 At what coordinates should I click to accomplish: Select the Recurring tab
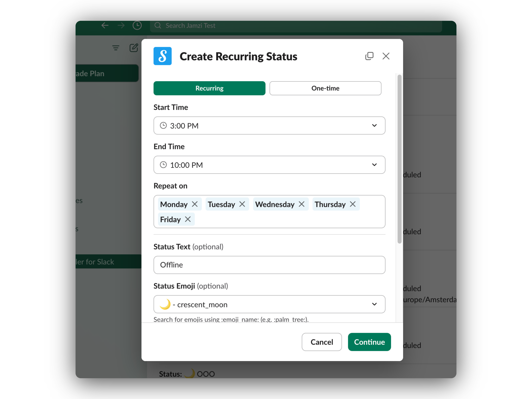point(209,88)
